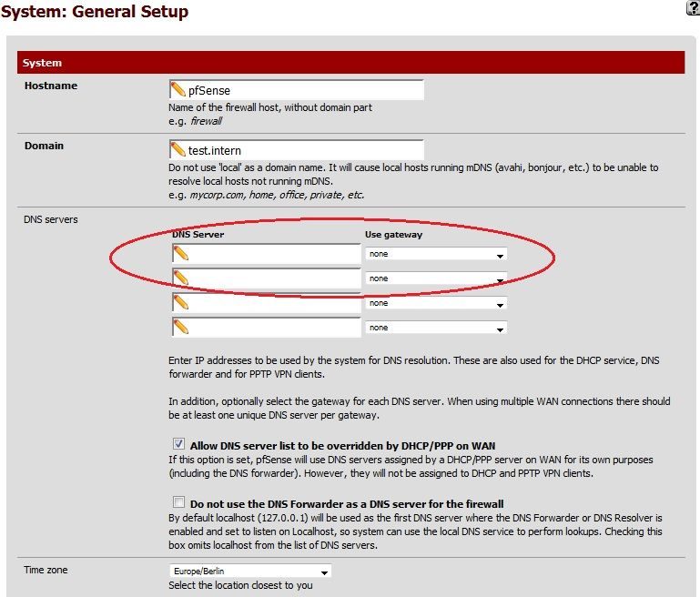Open the second Use gateway dropdown
The image size is (700, 597).
[x=436, y=278]
